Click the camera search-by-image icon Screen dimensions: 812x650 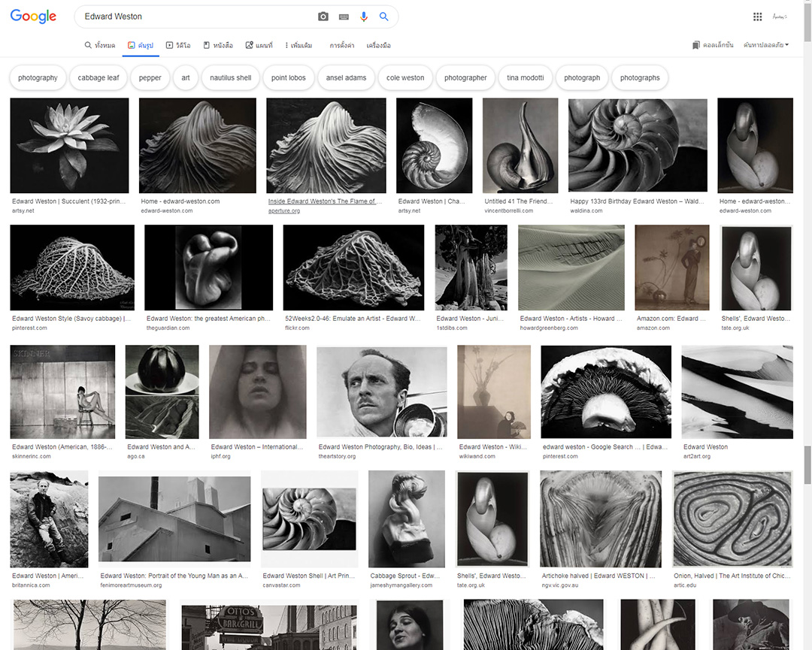click(323, 17)
